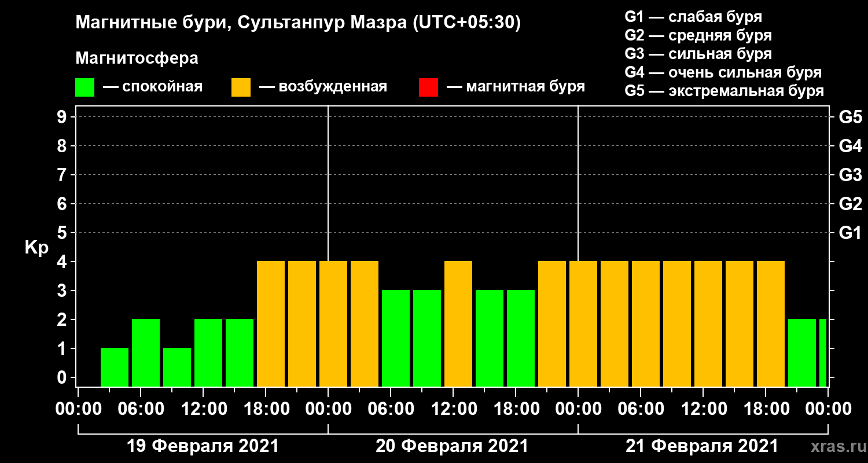Click the red 'магнитная буря' legend swatch

coord(428,87)
